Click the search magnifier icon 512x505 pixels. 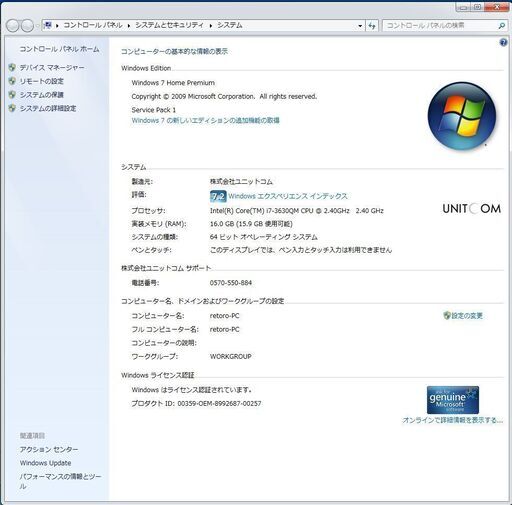tap(501, 26)
